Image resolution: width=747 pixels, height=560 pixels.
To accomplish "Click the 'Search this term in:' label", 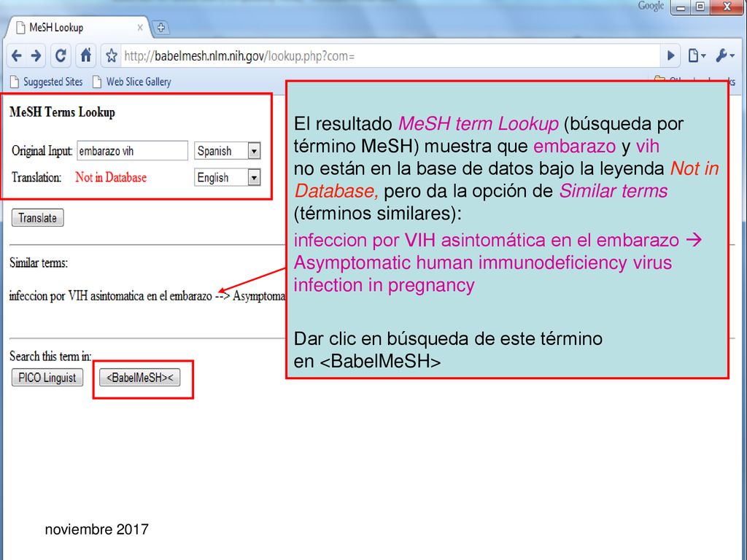I will (x=50, y=356).
